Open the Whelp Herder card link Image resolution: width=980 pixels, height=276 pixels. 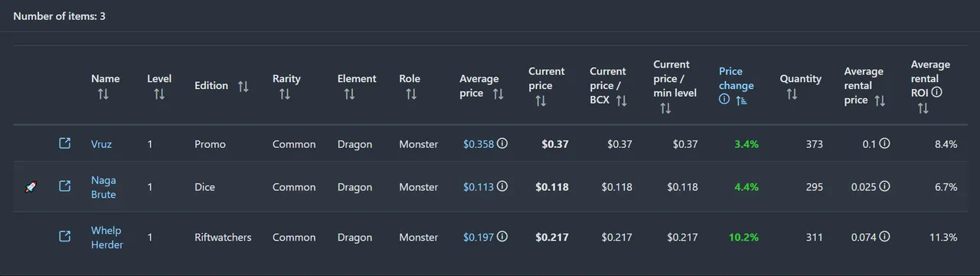coord(106,238)
